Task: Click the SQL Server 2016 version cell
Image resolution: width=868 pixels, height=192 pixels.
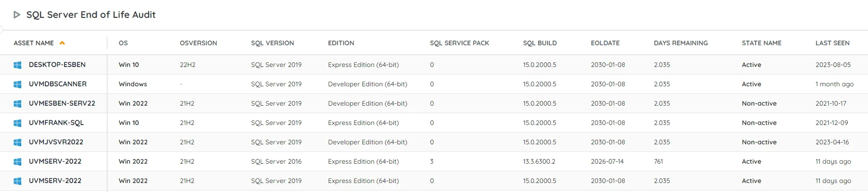Action: pyautogui.click(x=276, y=161)
